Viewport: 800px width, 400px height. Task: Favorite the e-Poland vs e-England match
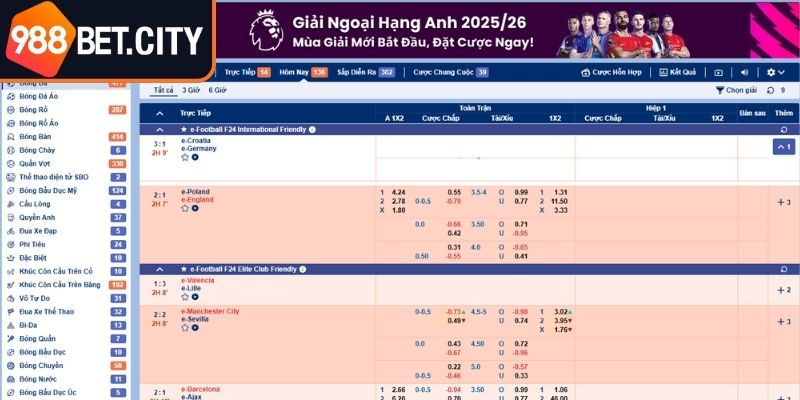tap(185, 208)
